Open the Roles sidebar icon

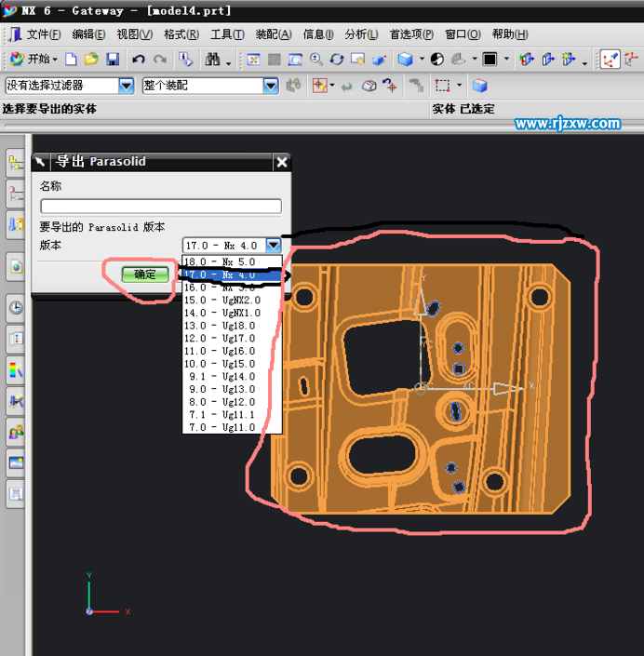tap(16, 432)
